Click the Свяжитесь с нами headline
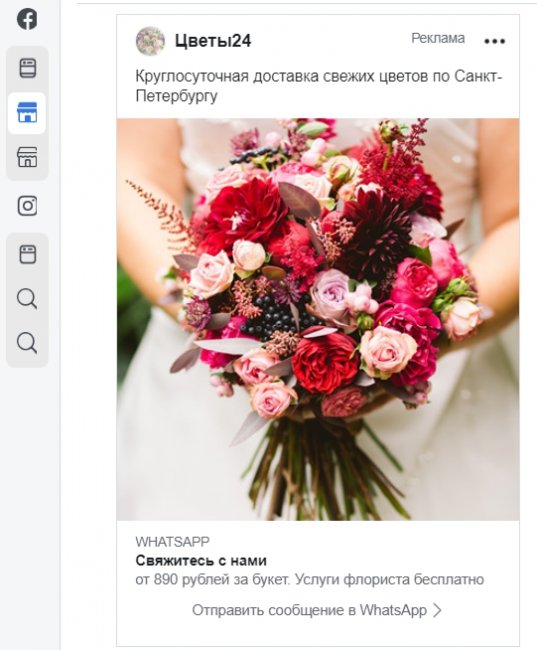537x650 pixels. coord(201,560)
